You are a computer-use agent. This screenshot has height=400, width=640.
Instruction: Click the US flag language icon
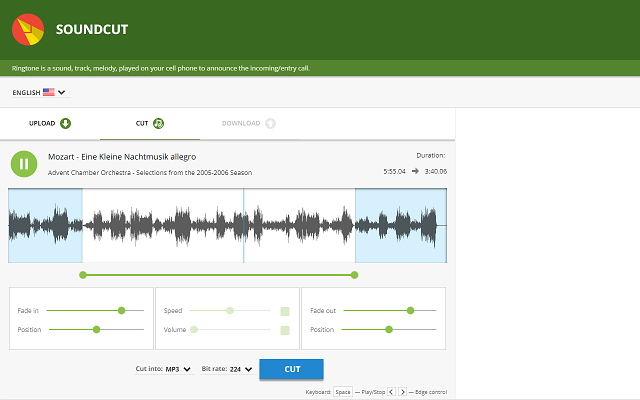[x=48, y=93]
